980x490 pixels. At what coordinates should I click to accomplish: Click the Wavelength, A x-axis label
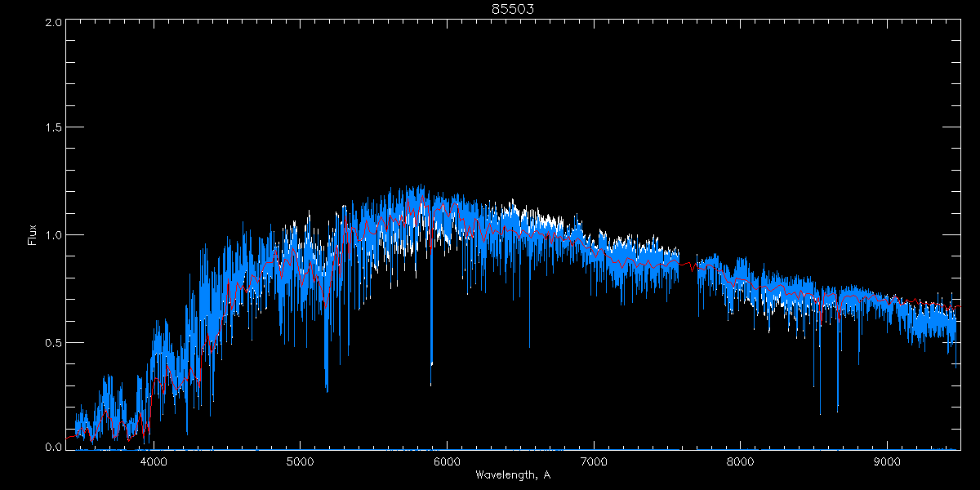pyautogui.click(x=512, y=475)
